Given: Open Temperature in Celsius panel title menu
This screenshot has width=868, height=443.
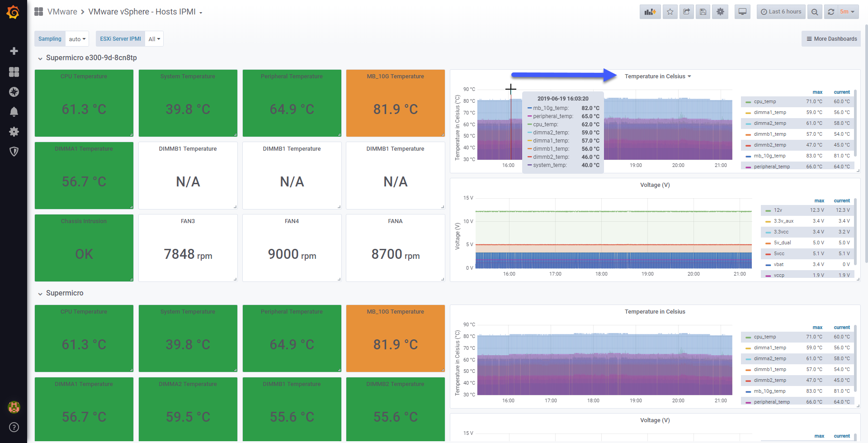Looking at the screenshot, I should (x=658, y=76).
